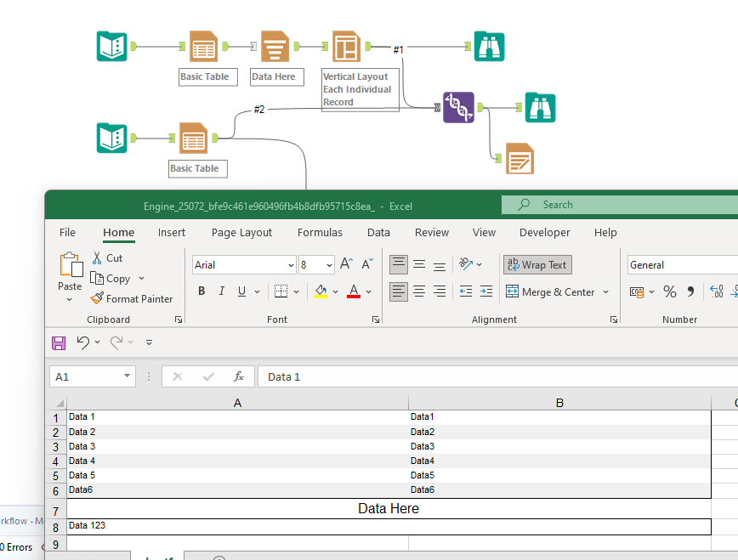
Task: Click the 0 Errors indicator
Action: (17, 547)
